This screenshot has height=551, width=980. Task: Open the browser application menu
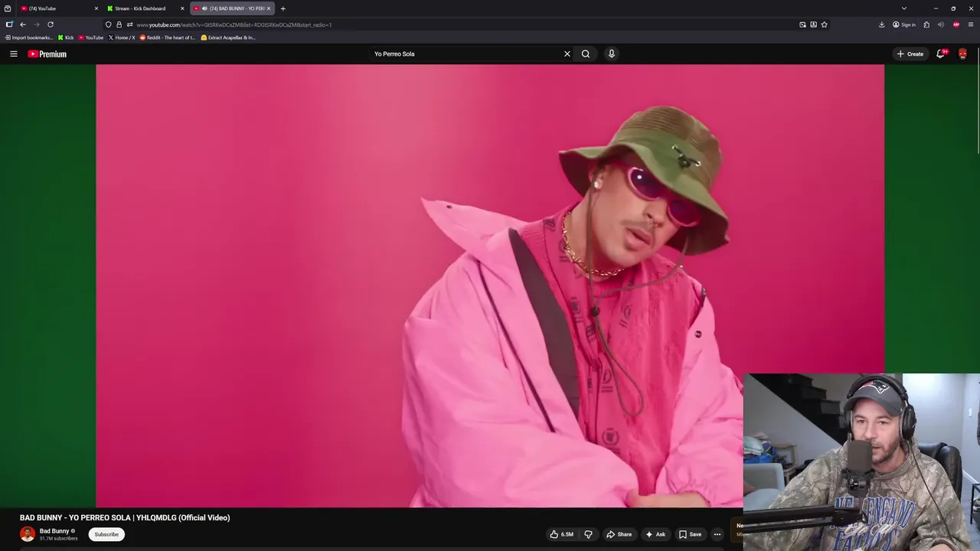coord(971,24)
